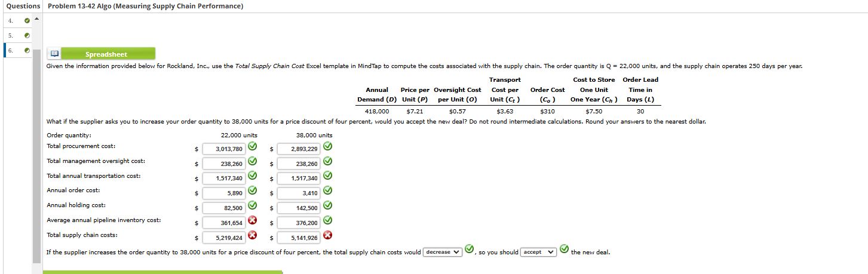
Task: Click check icon beside 22,000-unit transportation cost
Action: coord(253,176)
